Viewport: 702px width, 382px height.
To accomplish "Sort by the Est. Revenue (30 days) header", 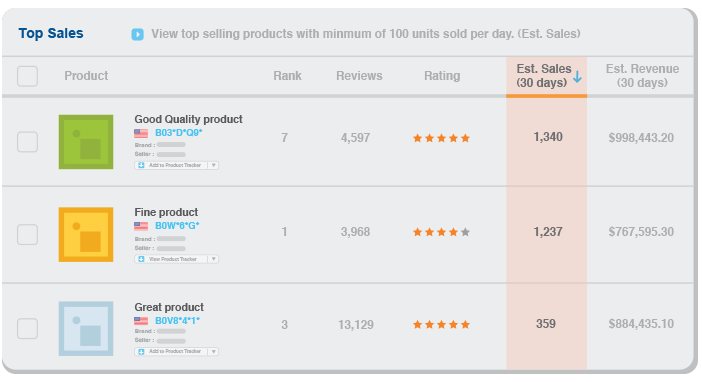I will pos(642,76).
